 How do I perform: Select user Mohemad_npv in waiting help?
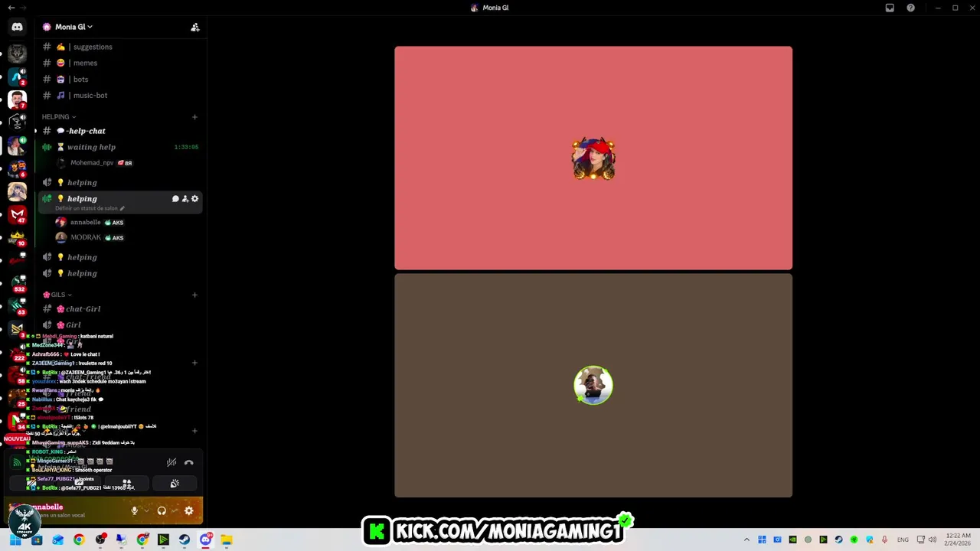(96, 163)
